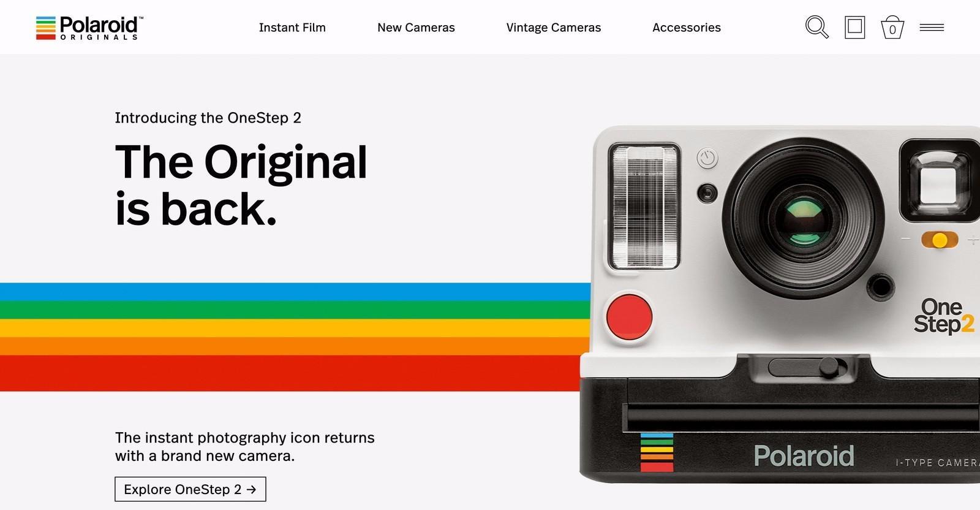Click the camera lens in hero image
This screenshot has width=980, height=510.
804,219
